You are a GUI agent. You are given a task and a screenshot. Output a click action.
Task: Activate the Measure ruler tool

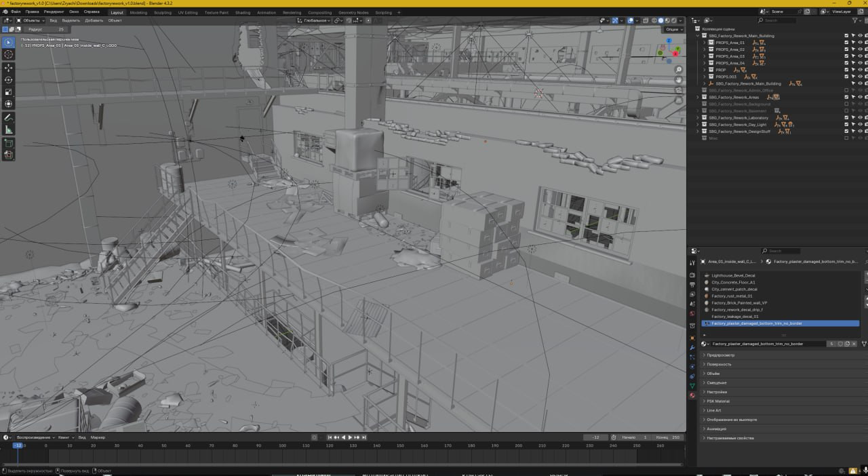point(9,130)
